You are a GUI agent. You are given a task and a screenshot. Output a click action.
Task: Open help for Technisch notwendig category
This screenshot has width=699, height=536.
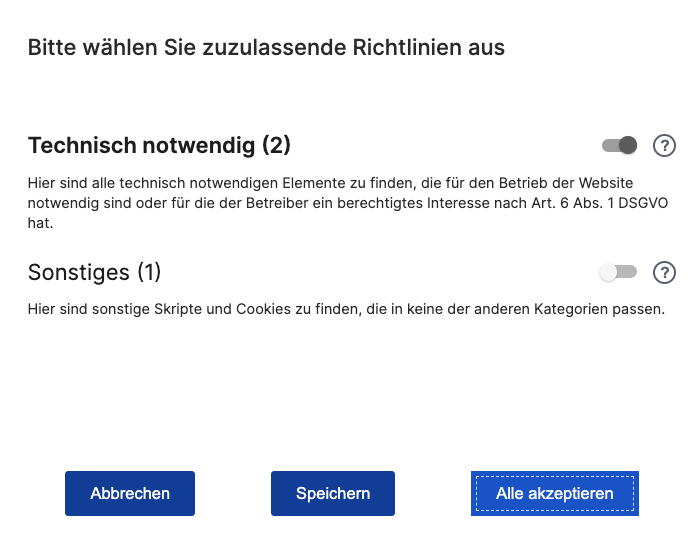tap(663, 146)
